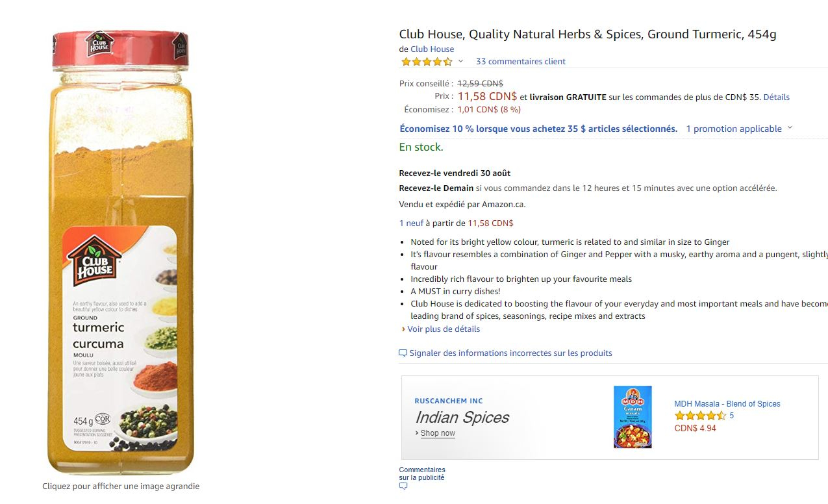Screen dimensions: 828x504
Task: Open 33 commentaires client reviews
Action: 520,62
